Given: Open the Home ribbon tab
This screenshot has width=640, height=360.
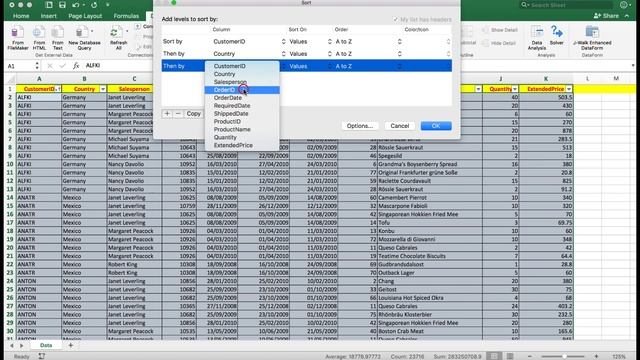Looking at the screenshot, I should point(21,16).
